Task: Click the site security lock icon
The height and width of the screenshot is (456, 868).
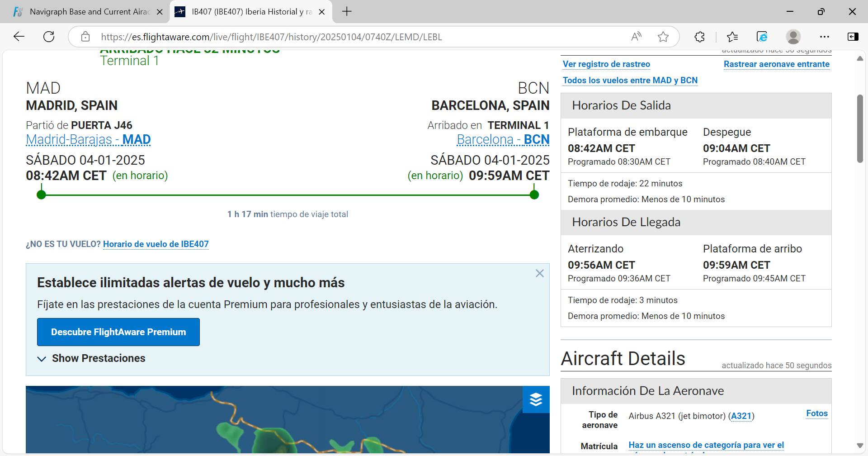Action: point(86,37)
